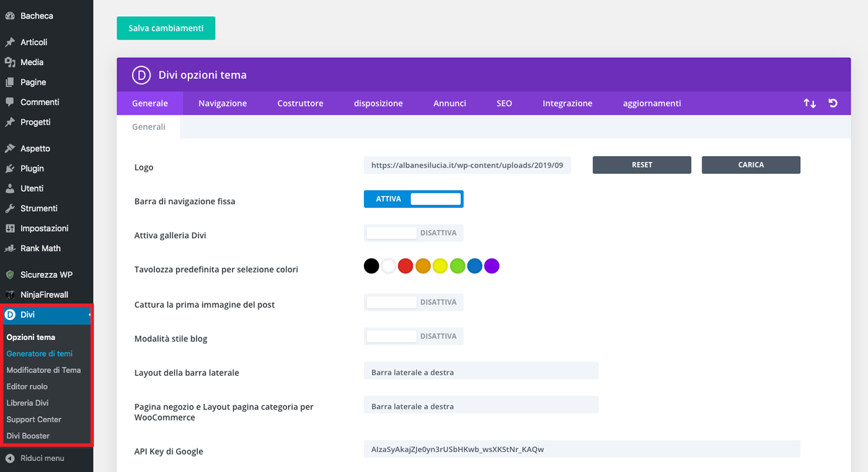The width and height of the screenshot is (868, 472).
Task: Open Divi Booster submenu item
Action: 29,436
